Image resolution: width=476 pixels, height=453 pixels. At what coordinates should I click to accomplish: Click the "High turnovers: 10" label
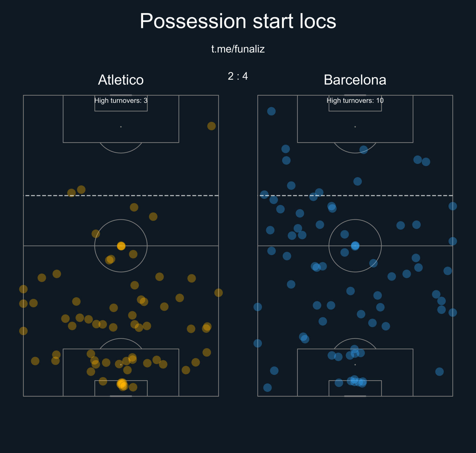point(355,101)
